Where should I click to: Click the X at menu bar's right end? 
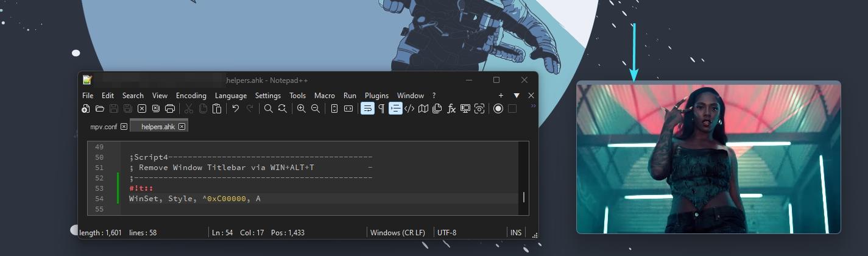click(531, 96)
